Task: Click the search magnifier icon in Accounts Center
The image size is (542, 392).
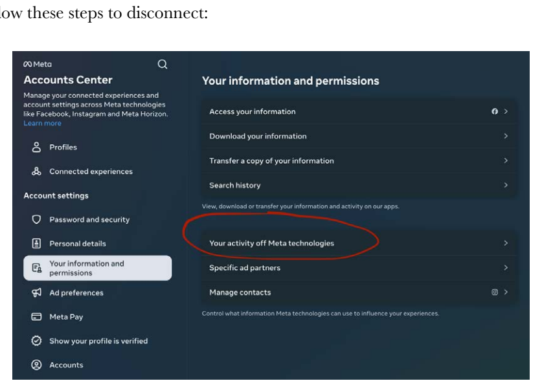Action: tap(163, 64)
